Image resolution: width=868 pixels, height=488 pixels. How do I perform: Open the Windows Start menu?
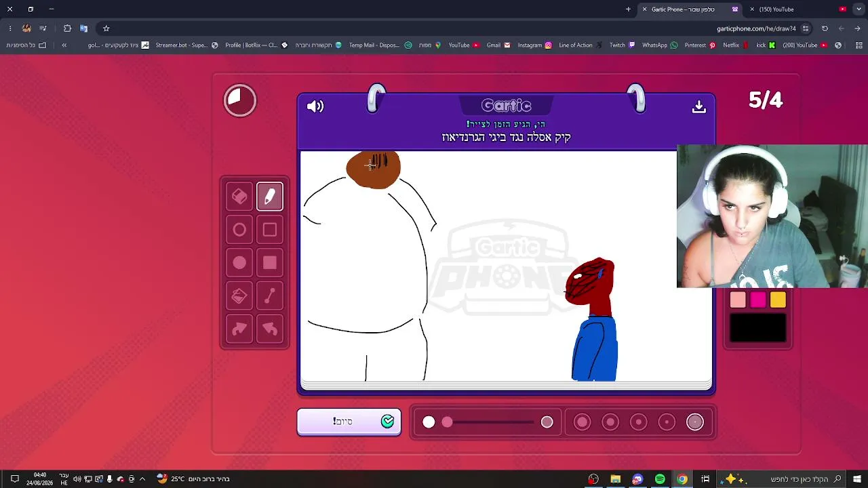[x=858, y=479]
